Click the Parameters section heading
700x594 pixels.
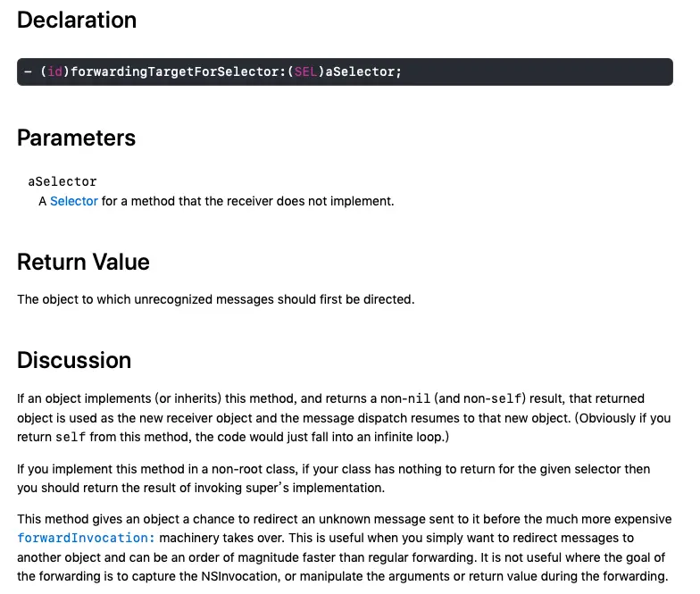pyautogui.click(x=77, y=138)
